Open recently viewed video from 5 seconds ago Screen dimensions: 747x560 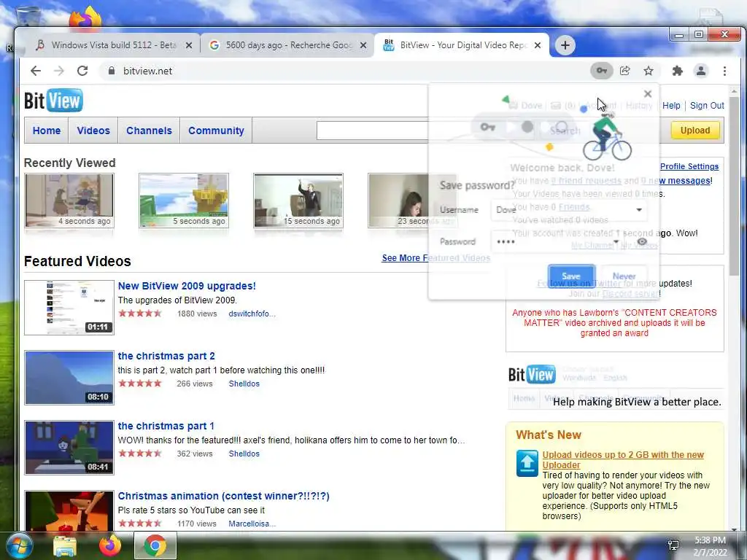(184, 201)
